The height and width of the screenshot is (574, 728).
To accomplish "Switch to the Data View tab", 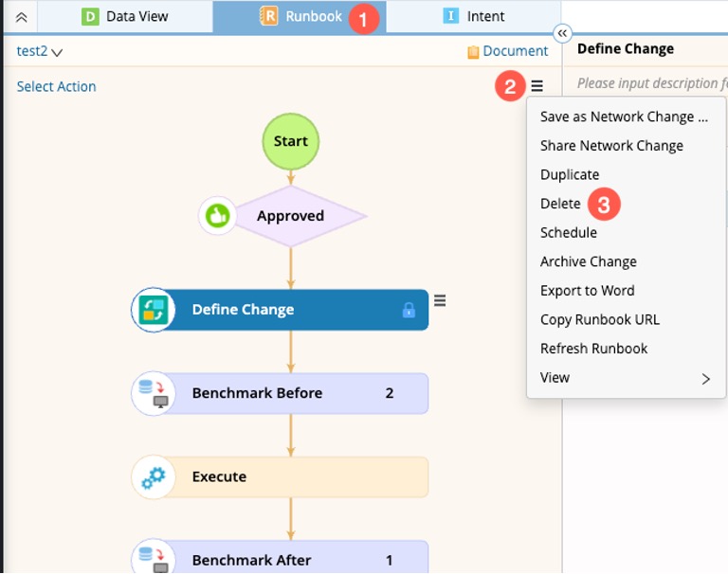I will coord(124,17).
